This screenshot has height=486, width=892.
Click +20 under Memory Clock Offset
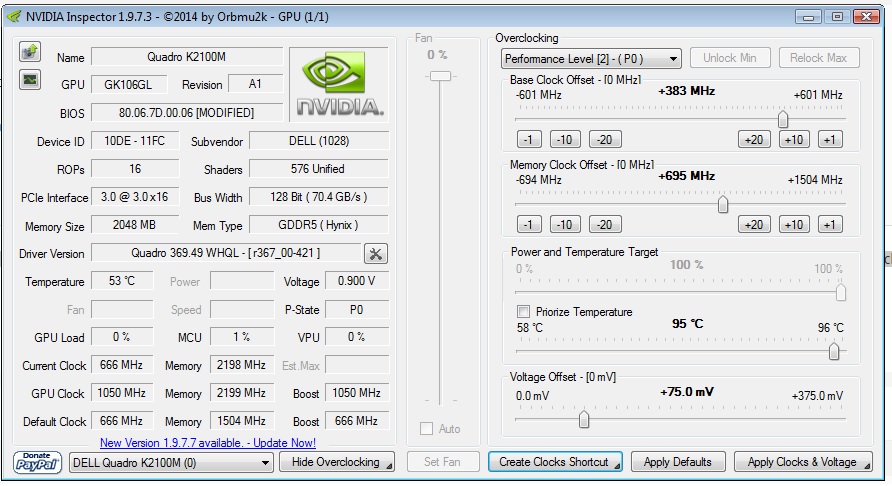[x=754, y=224]
